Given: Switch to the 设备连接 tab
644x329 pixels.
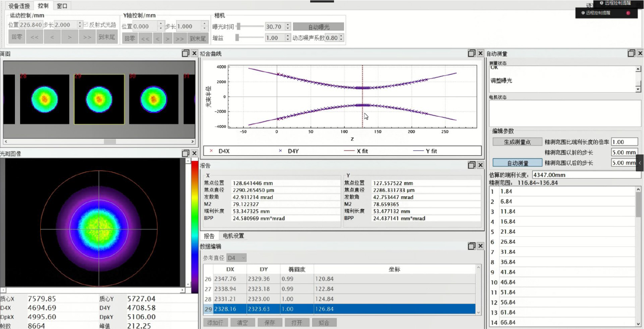Looking at the screenshot, I should coord(19,6).
